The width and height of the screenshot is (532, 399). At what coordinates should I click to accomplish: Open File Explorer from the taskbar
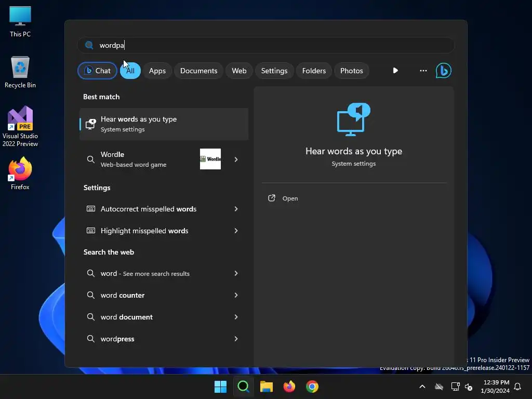tap(267, 387)
